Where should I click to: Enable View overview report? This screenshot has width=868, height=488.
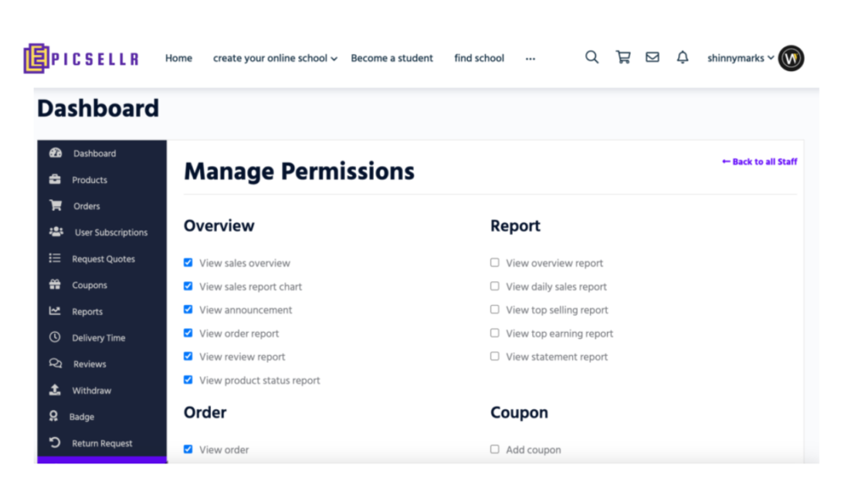(x=494, y=263)
